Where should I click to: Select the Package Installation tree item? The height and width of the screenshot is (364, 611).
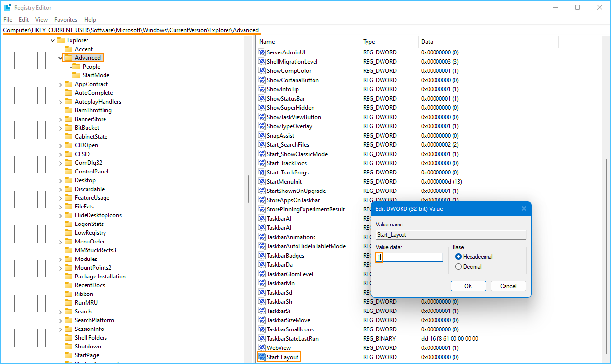[100, 277]
